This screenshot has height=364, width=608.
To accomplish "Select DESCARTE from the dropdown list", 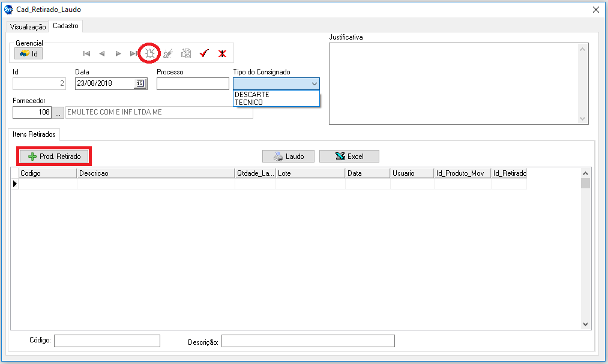I will (252, 95).
